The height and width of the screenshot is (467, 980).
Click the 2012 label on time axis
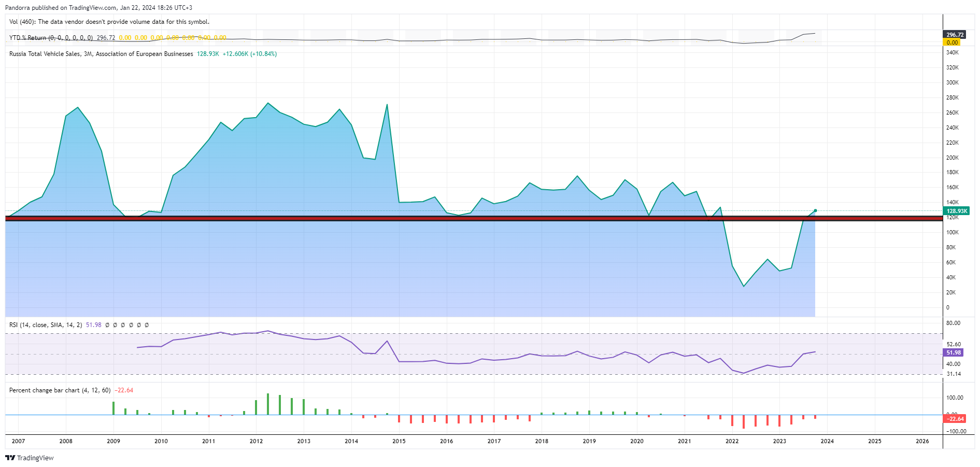click(256, 441)
